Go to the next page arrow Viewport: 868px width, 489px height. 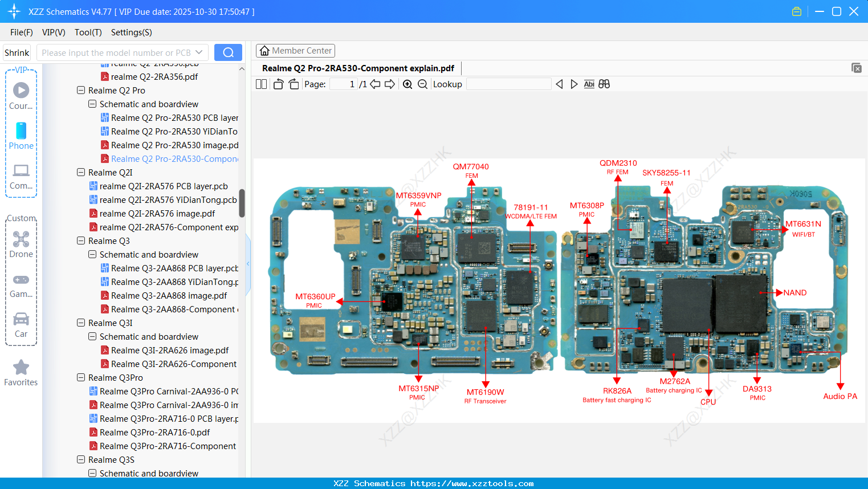390,84
